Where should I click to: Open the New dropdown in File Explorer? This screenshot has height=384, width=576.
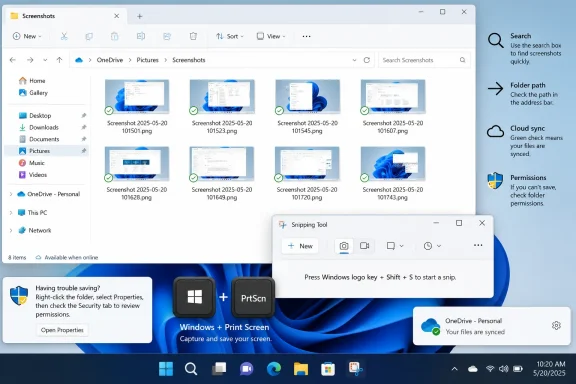coord(27,36)
